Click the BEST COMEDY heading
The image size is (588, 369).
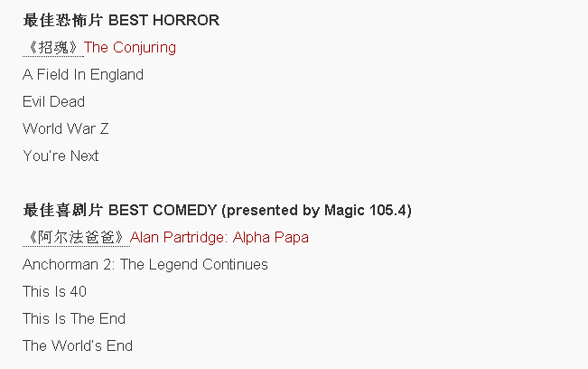(x=163, y=210)
